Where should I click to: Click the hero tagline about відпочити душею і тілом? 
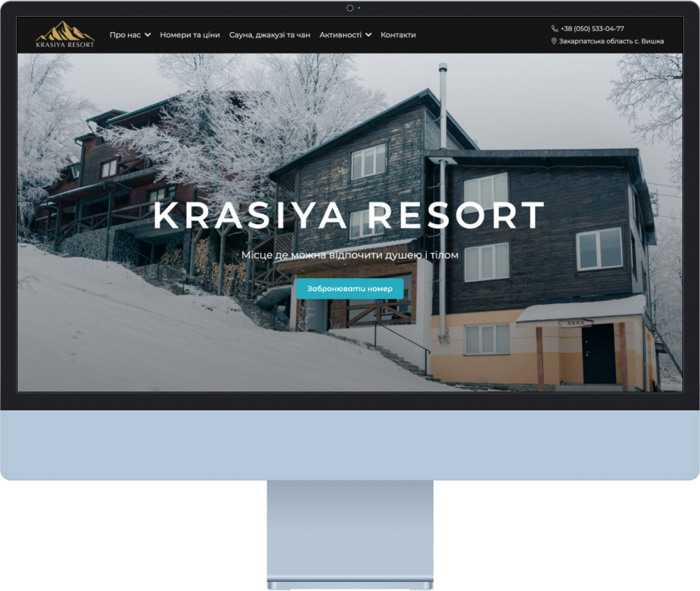tap(349, 255)
